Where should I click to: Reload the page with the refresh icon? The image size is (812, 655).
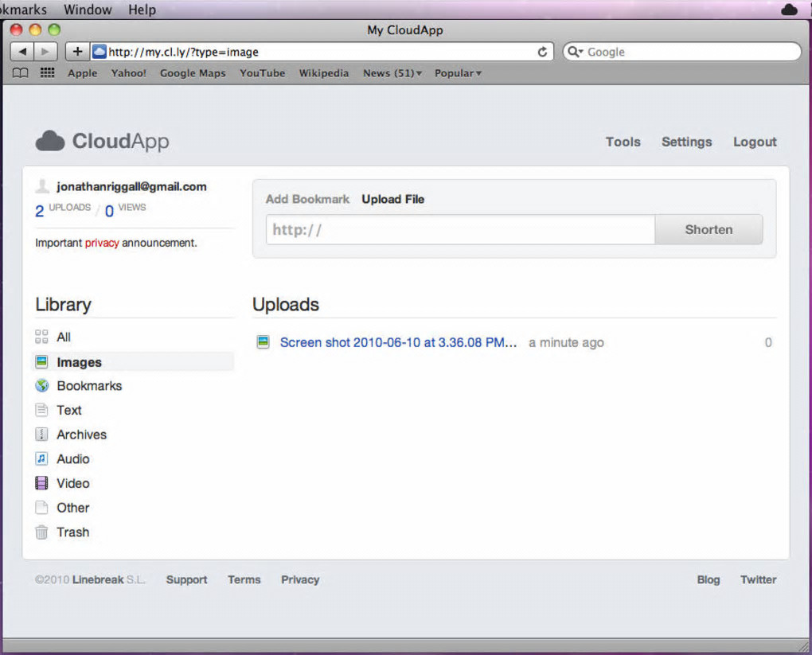coord(542,52)
